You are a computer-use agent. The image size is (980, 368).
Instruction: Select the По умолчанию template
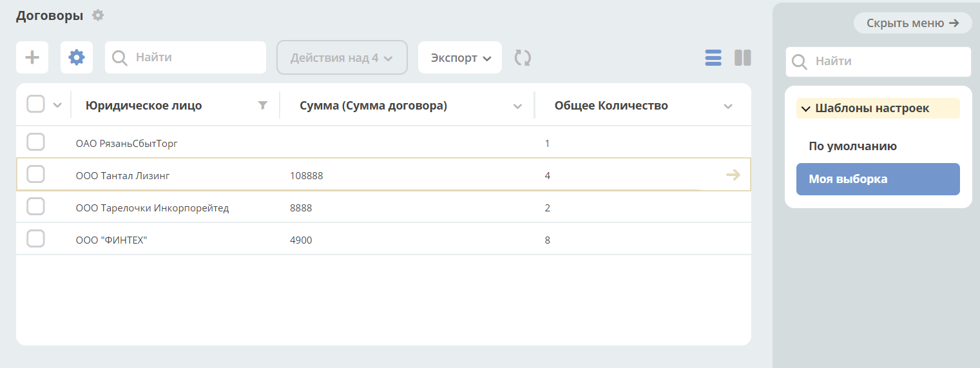[878, 146]
